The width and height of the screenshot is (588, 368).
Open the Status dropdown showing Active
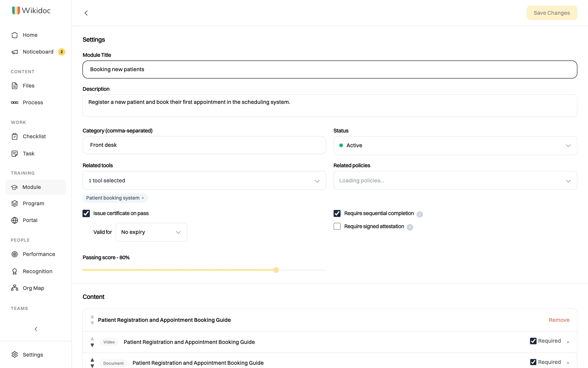tap(455, 146)
